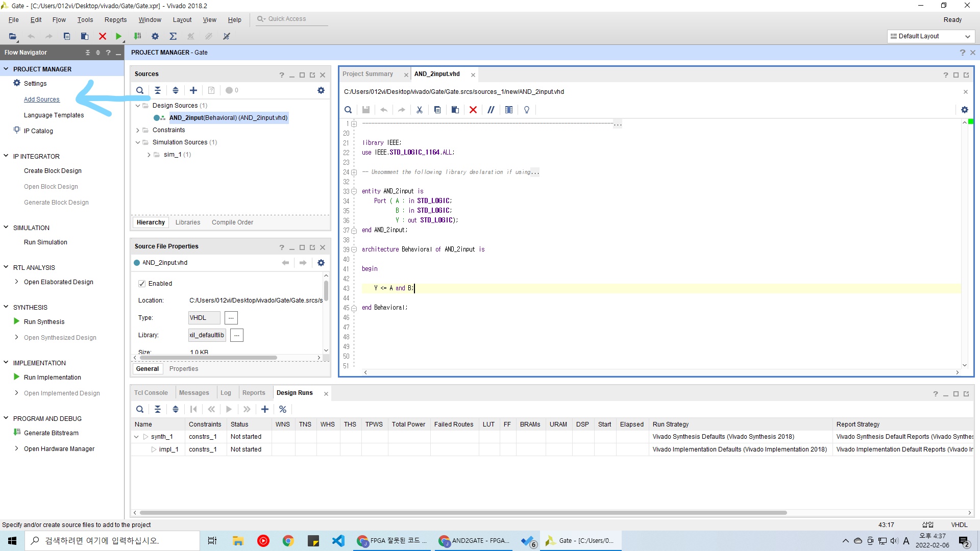Open the Default Layout dropdown

[x=930, y=36]
